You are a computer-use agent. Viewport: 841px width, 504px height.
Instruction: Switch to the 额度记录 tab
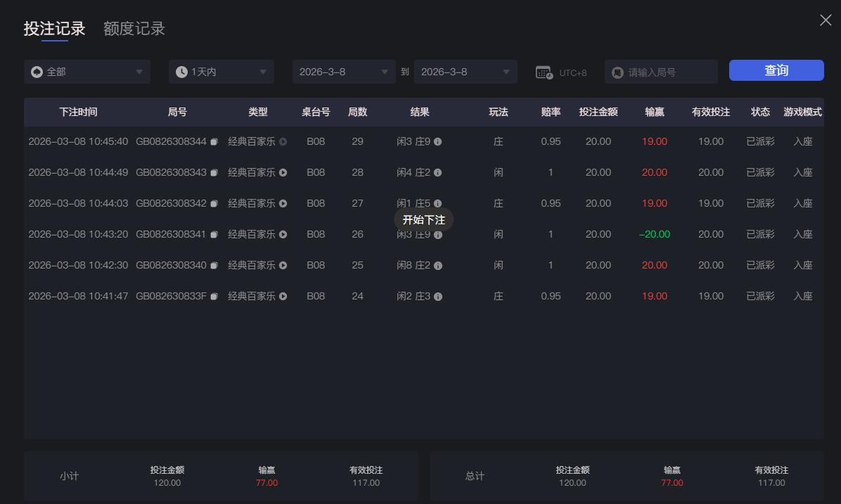click(133, 28)
